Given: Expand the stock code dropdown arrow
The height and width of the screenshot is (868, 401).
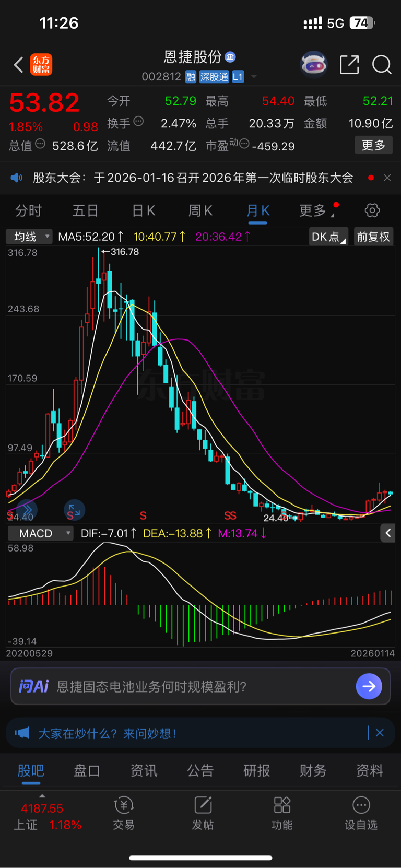Looking at the screenshot, I should click(254, 77).
